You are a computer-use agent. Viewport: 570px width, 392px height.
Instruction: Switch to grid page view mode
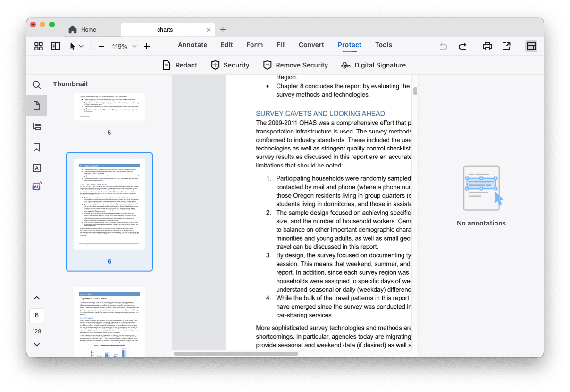click(38, 46)
